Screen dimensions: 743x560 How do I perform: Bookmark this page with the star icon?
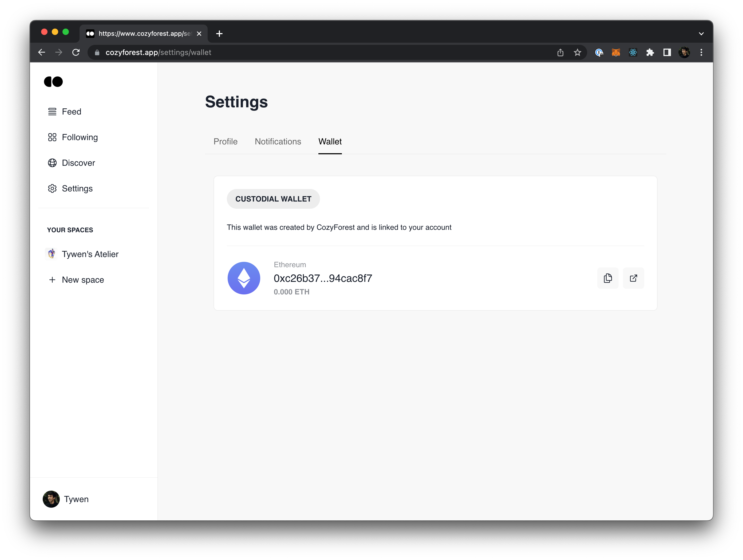pyautogui.click(x=577, y=52)
